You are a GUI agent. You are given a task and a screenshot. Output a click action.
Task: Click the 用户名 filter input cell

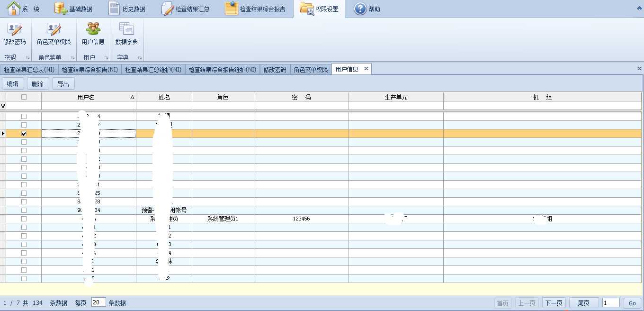click(x=89, y=106)
